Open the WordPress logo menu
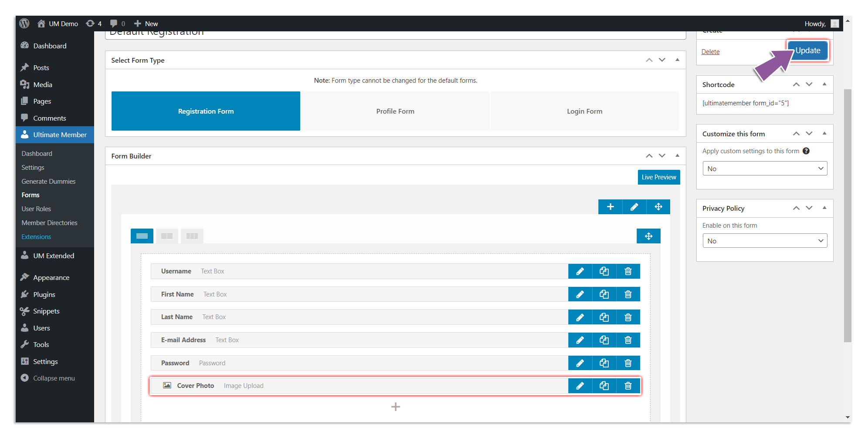The width and height of the screenshot is (868, 438). pos(24,24)
